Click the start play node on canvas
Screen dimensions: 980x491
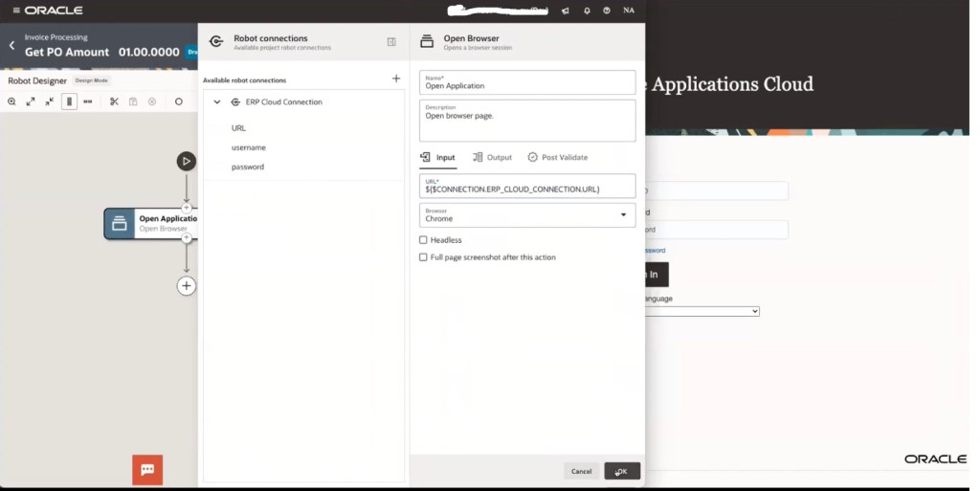pyautogui.click(x=187, y=161)
